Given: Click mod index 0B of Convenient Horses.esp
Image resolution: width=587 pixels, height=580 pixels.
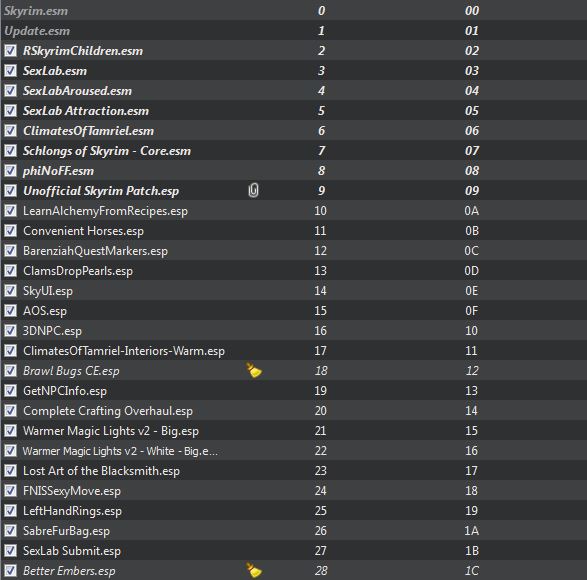Looking at the screenshot, I should click(472, 231).
